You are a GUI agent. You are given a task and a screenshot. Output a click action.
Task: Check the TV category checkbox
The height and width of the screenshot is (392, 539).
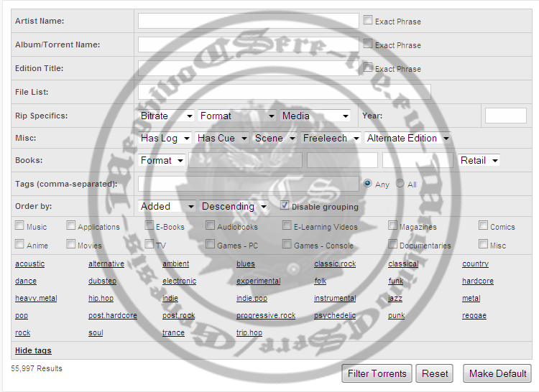coord(149,243)
